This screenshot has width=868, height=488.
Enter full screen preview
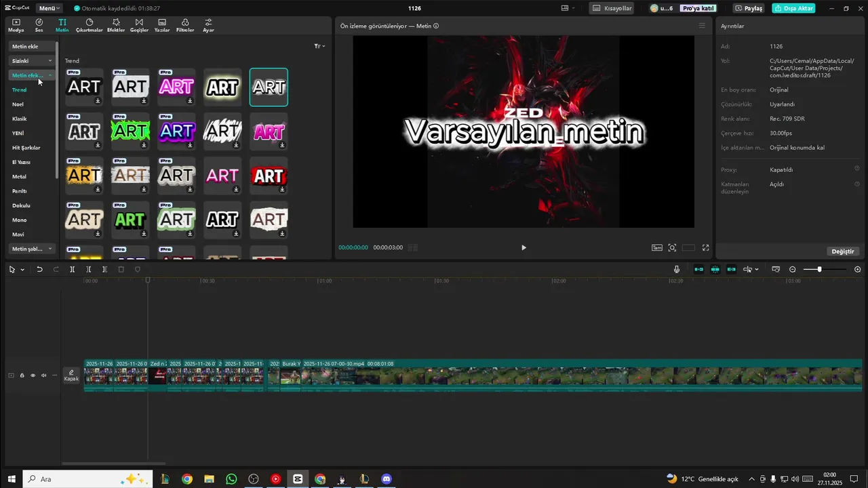pos(705,247)
